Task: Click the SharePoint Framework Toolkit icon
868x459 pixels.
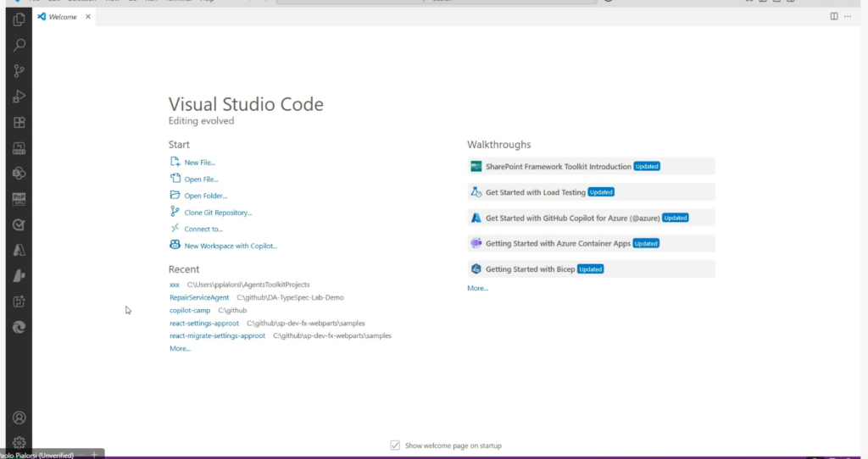Action: click(476, 167)
